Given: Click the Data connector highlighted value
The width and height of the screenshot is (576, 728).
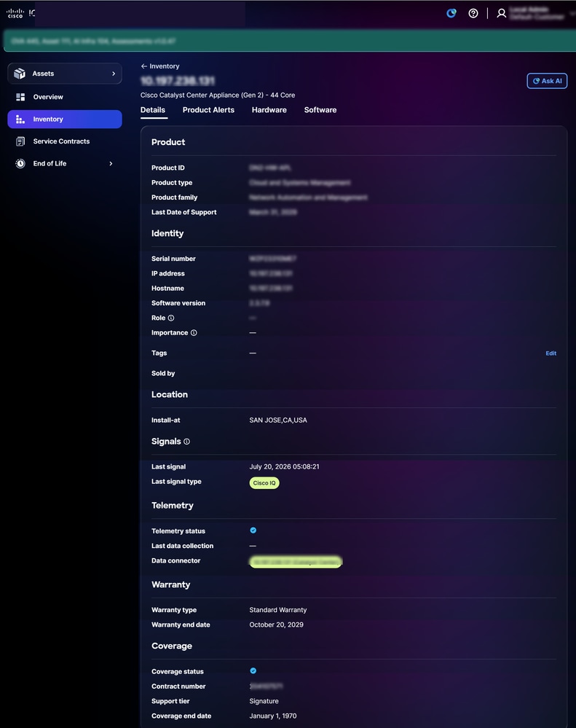Looking at the screenshot, I should (x=296, y=562).
